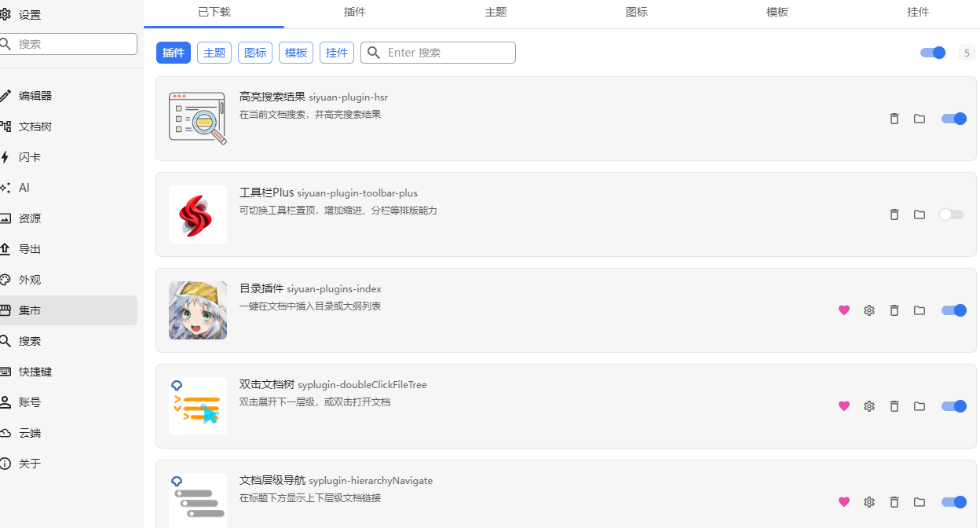The image size is (980, 528).
Task: Enable the 工具栏Plus plugin toggle
Action: tap(951, 214)
